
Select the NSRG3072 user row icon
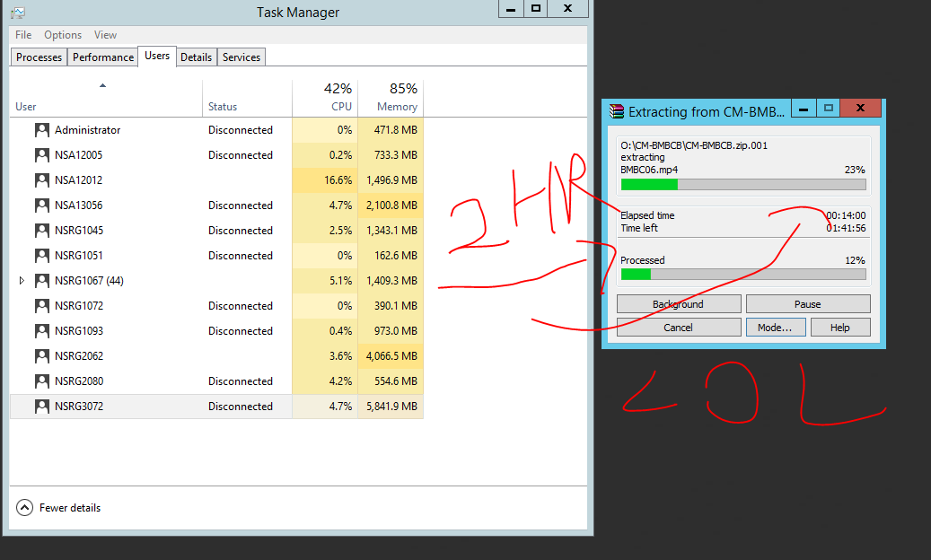tap(41, 407)
